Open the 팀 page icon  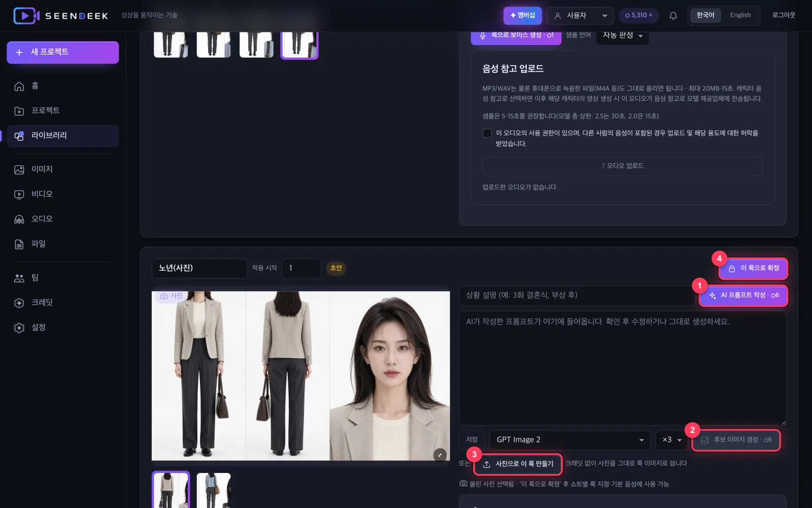pos(19,278)
